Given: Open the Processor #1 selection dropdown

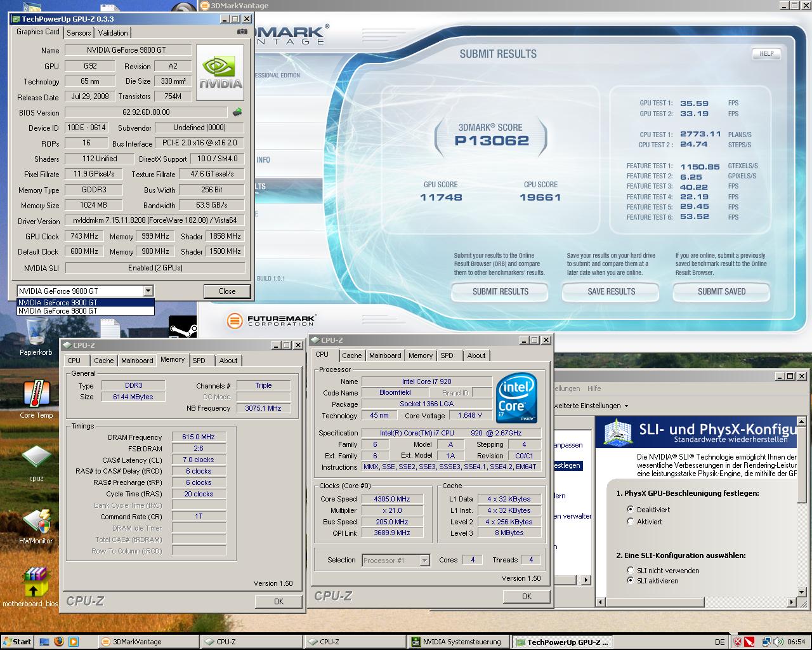Looking at the screenshot, I should (424, 560).
